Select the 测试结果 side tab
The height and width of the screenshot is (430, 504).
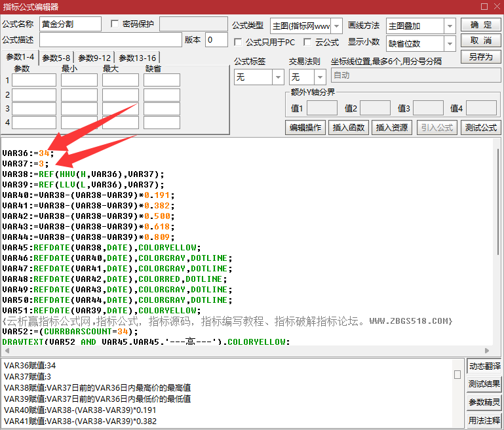click(x=484, y=384)
